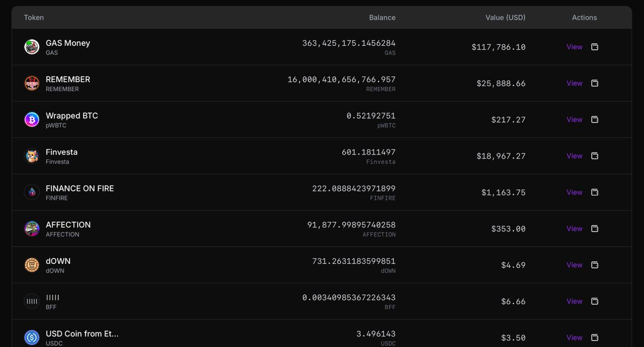
Task: Click wallet icon in BFF row
Action: click(595, 301)
